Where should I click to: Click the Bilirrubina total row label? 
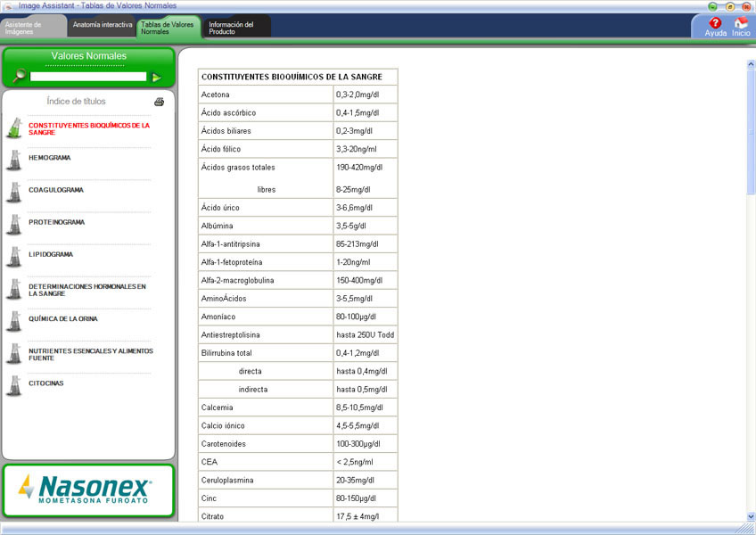(226, 353)
